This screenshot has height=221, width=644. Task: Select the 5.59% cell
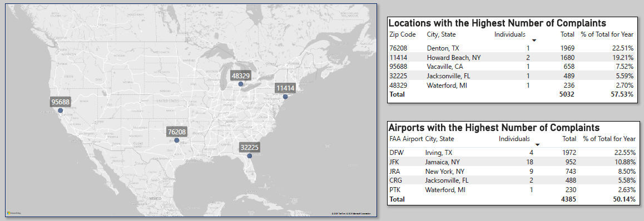coord(625,76)
